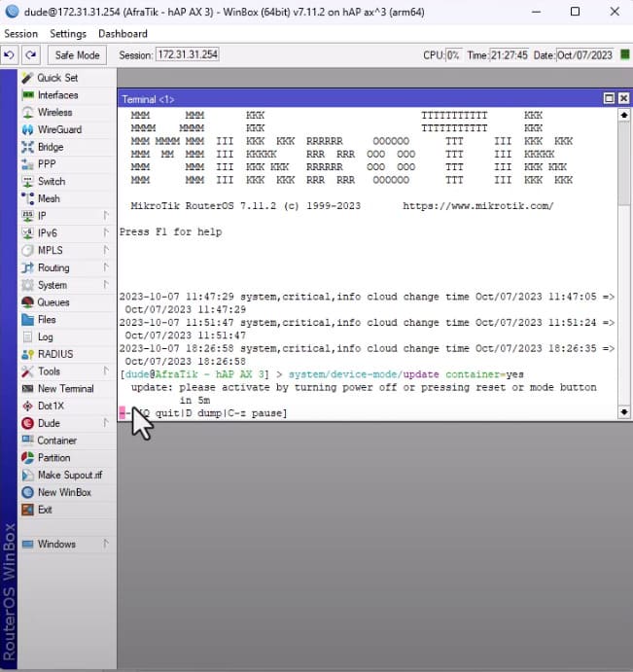The width and height of the screenshot is (633, 672).
Task: Open the Bridge menu
Action: [x=51, y=147]
